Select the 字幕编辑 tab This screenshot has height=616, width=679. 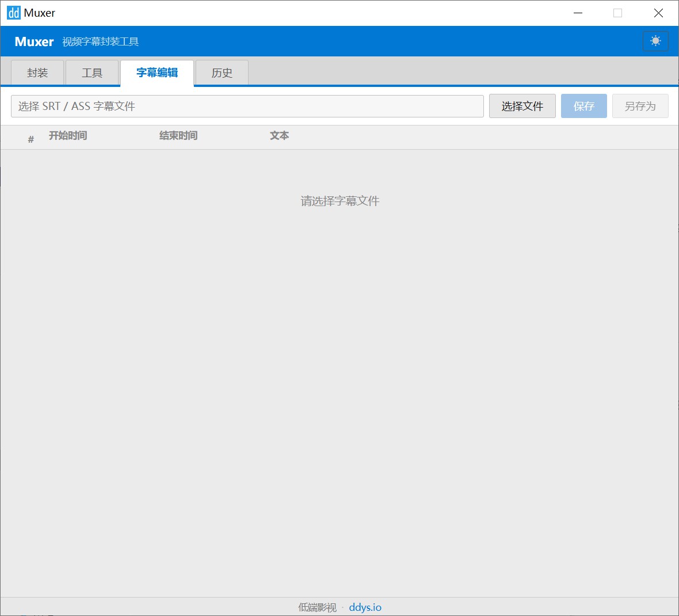157,73
